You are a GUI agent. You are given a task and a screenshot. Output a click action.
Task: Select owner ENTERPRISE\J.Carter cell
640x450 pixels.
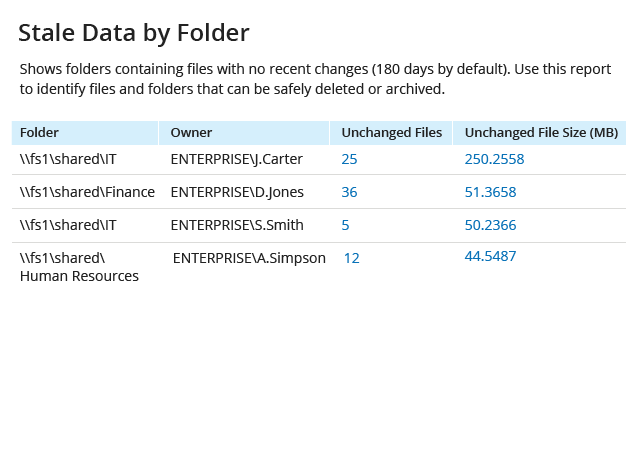click(x=236, y=159)
